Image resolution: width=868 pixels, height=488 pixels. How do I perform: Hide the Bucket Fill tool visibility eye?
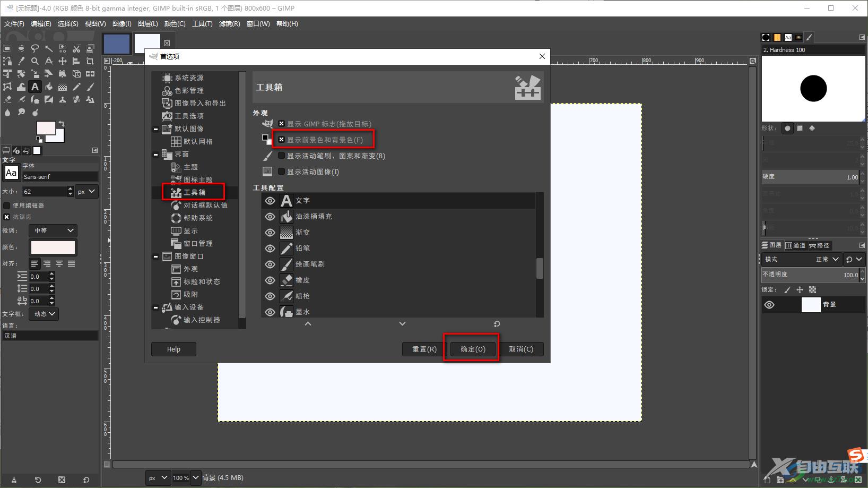click(270, 217)
